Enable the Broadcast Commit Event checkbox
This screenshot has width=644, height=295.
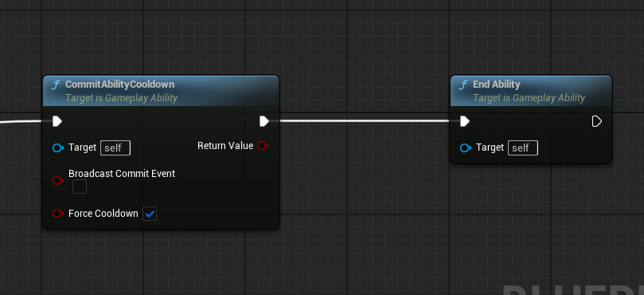80,187
